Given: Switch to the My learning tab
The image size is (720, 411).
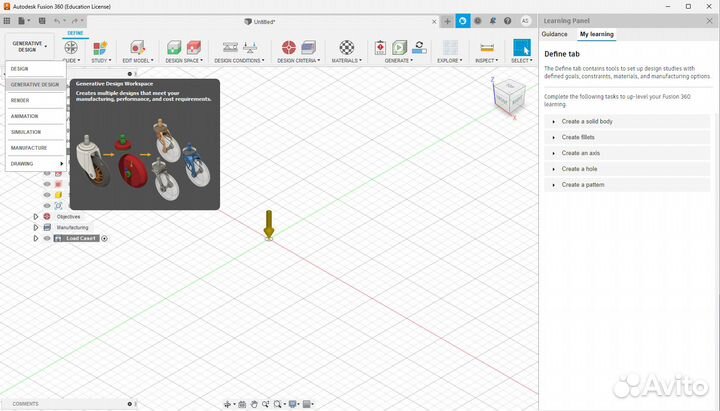Looking at the screenshot, I should click(x=596, y=34).
